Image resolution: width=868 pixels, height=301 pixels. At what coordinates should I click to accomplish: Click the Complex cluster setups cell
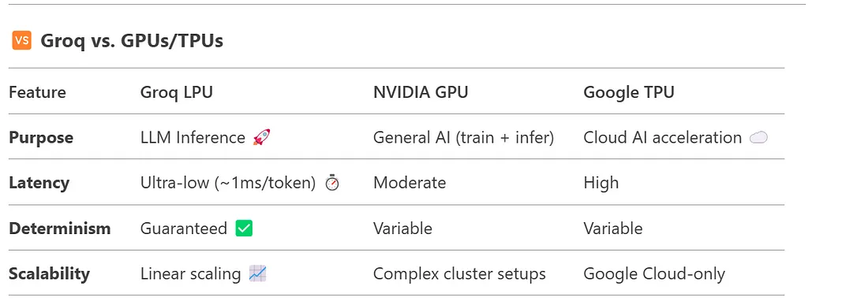coord(459,274)
